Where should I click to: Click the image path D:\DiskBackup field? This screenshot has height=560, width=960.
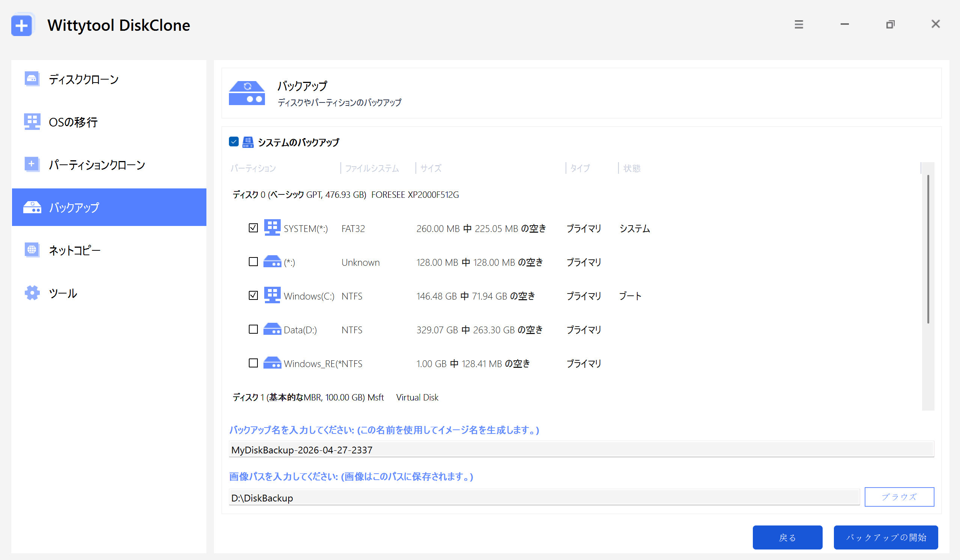coord(544,498)
